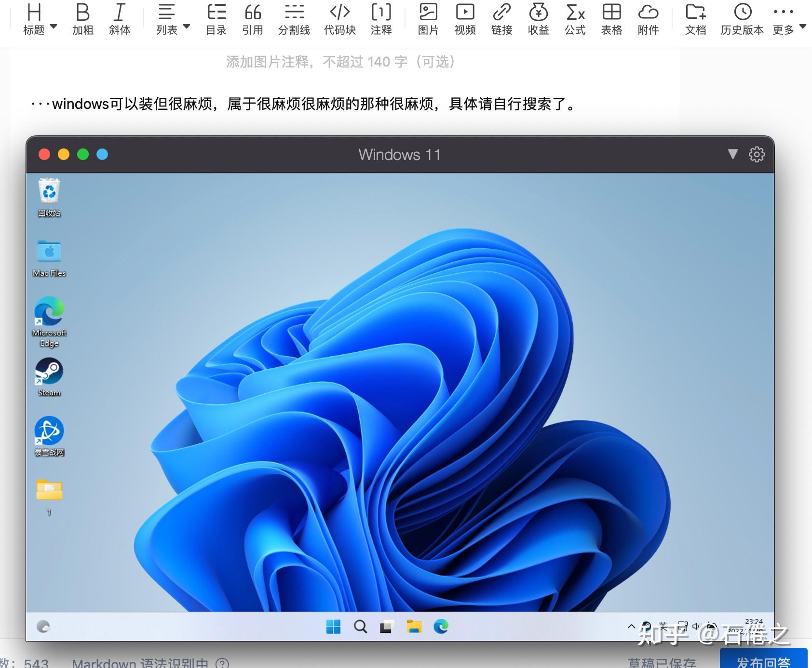
Task: Select the 暴雪战网 Battle.net shortcut
Action: click(49, 437)
